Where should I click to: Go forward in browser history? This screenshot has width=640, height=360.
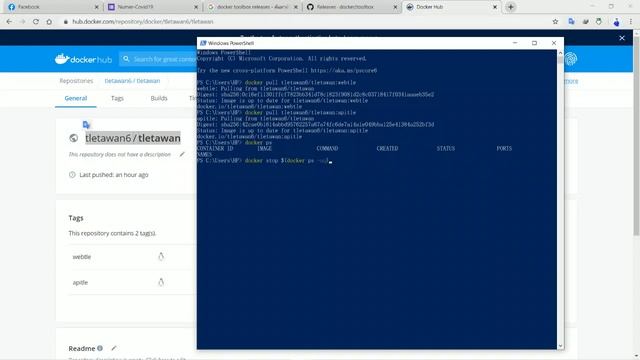point(22,22)
